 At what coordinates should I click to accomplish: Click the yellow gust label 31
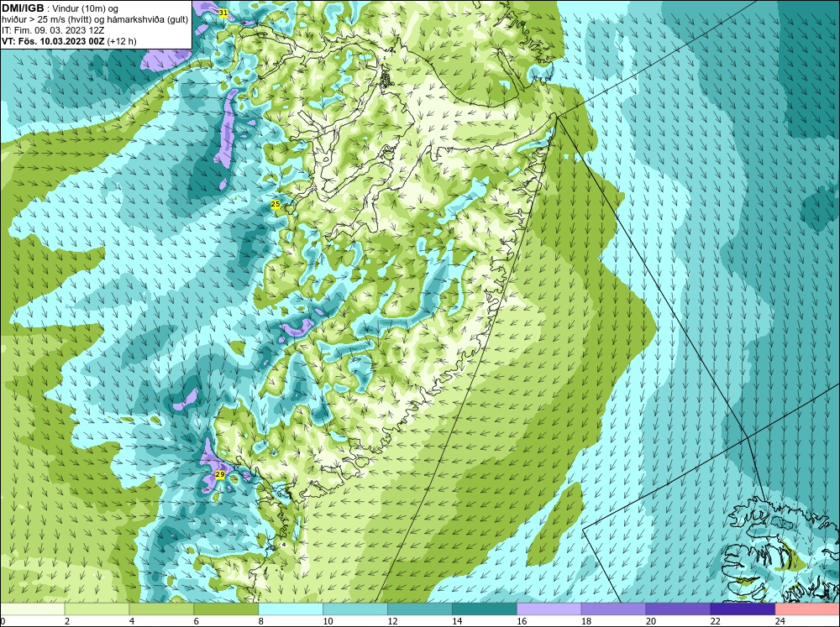(x=223, y=13)
